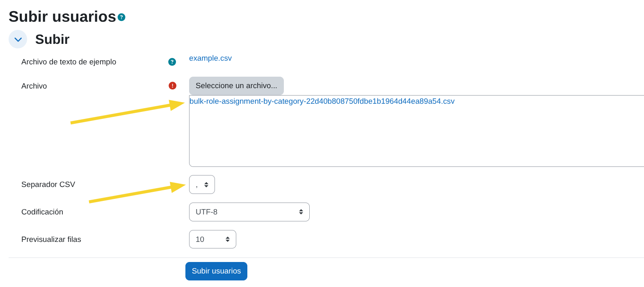Screen dimensions: 644x287
Task: Submit with the Subir usuarios button
Action: [216, 271]
